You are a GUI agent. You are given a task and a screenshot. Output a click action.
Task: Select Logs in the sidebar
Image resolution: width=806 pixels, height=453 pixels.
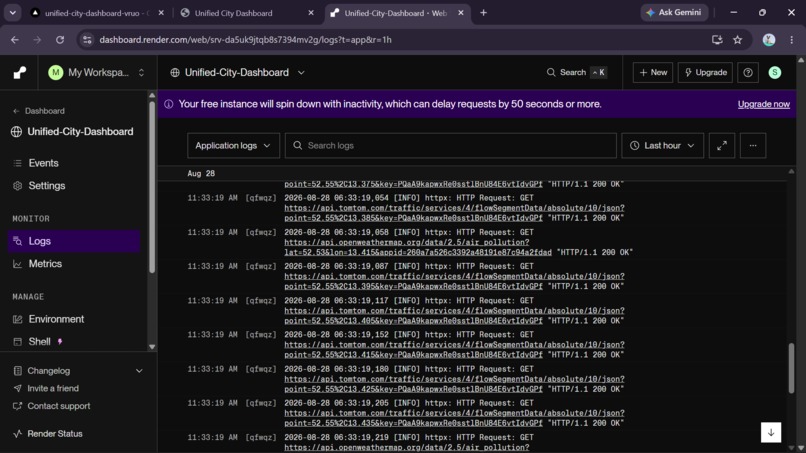74,241
